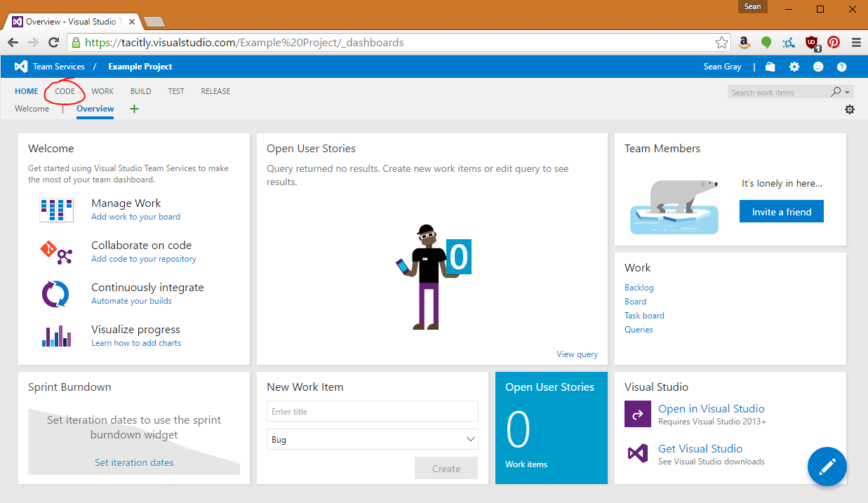Switch to the CODE tab
This screenshot has width=868, height=503.
[x=65, y=91]
